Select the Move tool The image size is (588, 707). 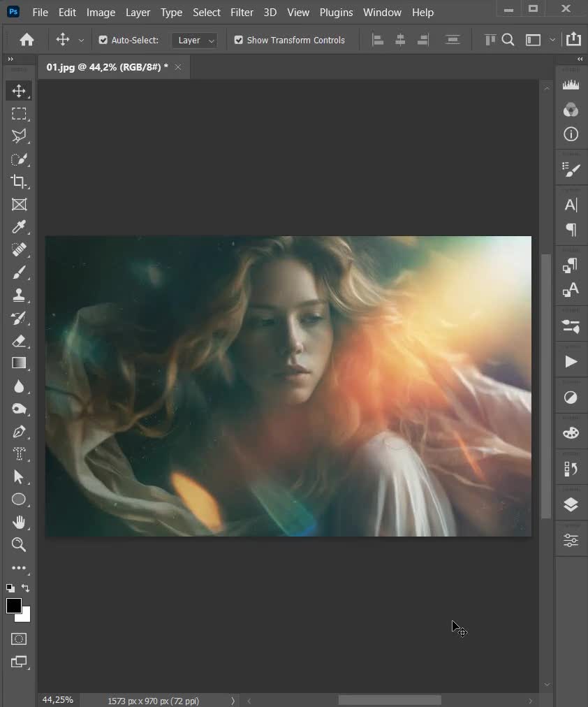20,90
